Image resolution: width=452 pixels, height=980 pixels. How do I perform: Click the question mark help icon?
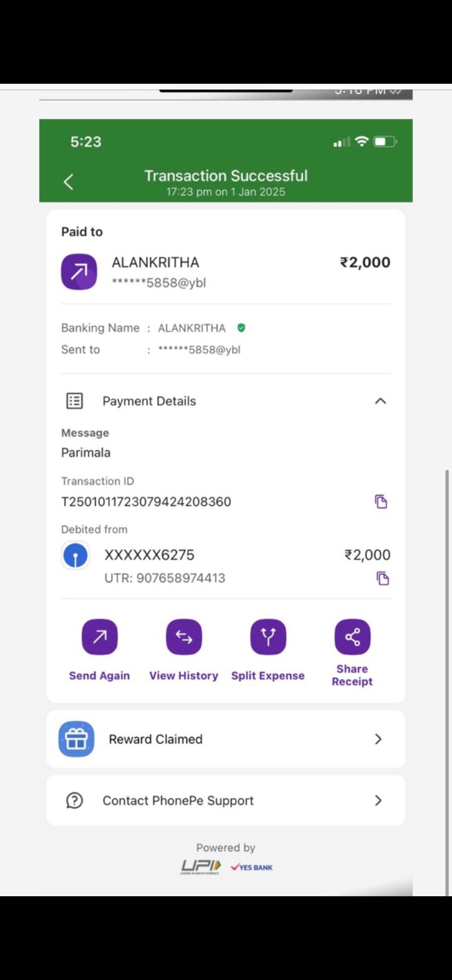click(74, 800)
